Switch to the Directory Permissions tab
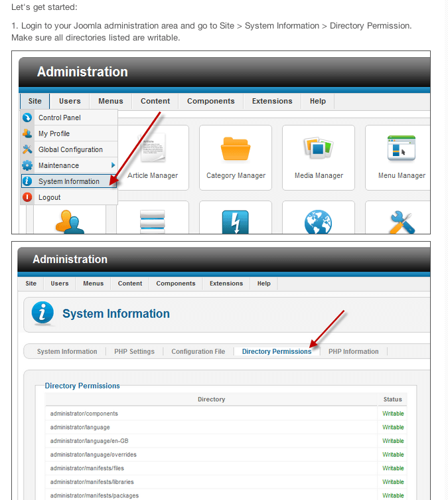Image resolution: width=448 pixels, height=500 pixels. (277, 351)
